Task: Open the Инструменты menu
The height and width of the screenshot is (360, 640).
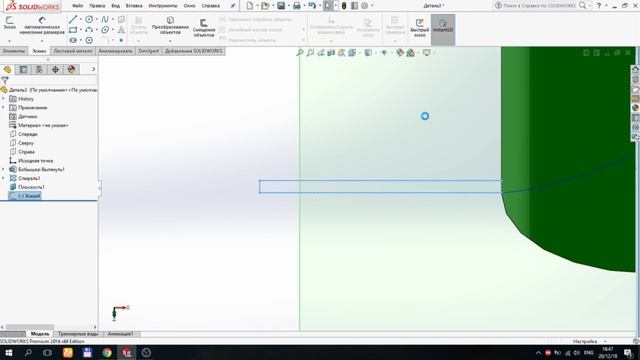Action: coord(163,6)
